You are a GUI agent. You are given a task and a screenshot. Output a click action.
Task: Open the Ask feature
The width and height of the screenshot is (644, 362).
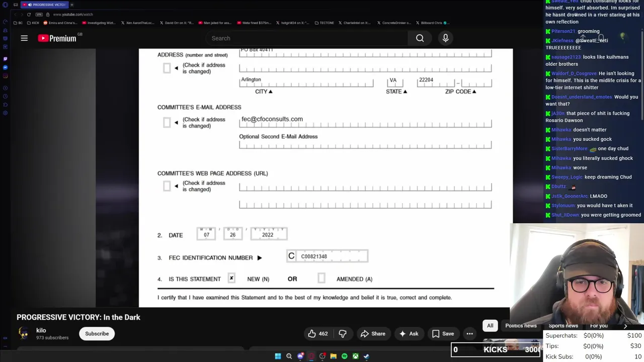tap(409, 334)
